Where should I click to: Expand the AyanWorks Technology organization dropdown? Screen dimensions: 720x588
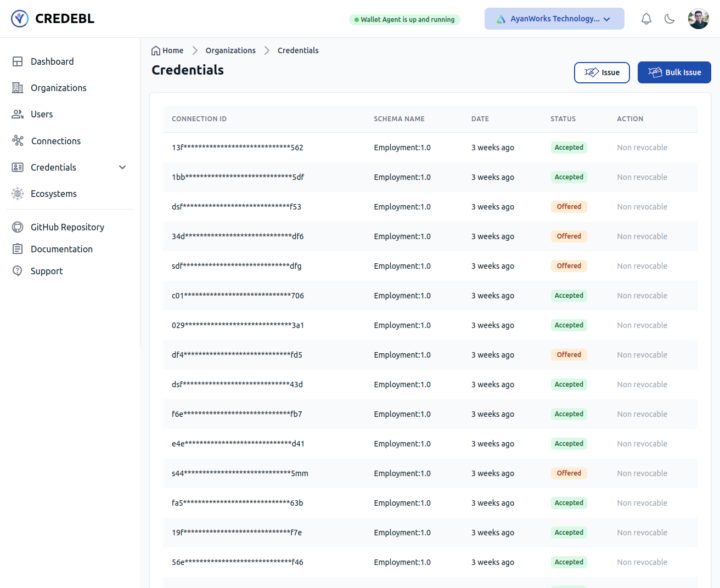click(554, 19)
